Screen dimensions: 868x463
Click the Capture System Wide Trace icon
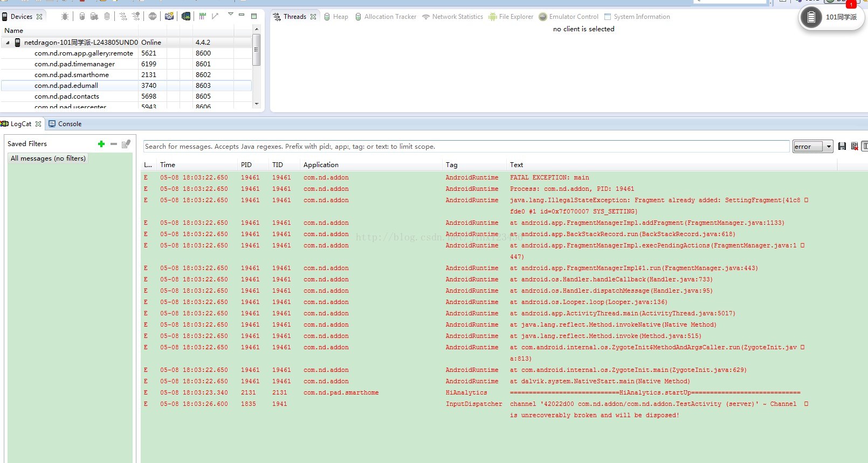click(203, 16)
